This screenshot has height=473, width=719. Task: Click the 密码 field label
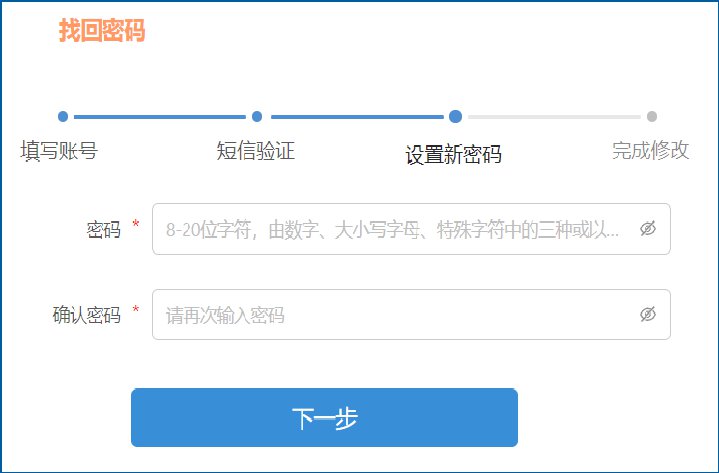(x=103, y=230)
